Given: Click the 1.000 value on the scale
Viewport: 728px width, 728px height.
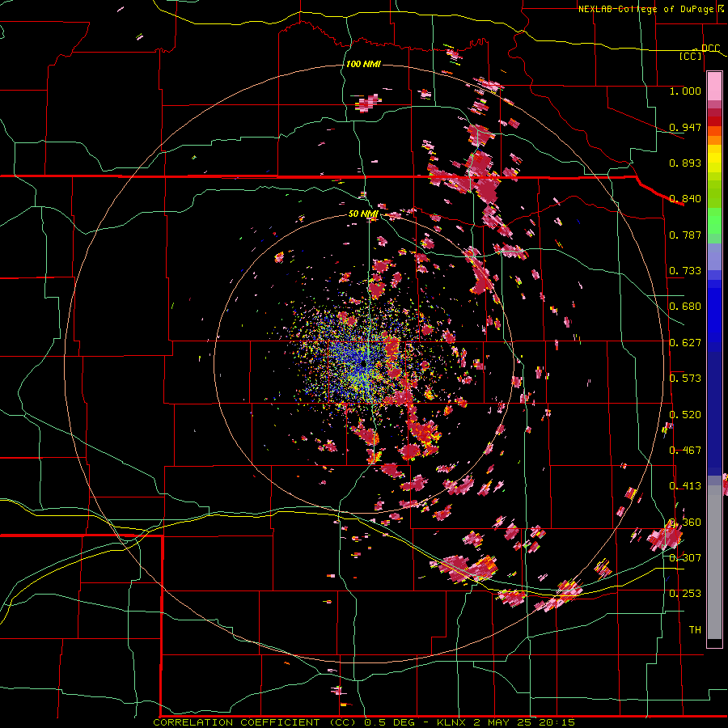Looking at the screenshot, I should pyautogui.click(x=685, y=91).
